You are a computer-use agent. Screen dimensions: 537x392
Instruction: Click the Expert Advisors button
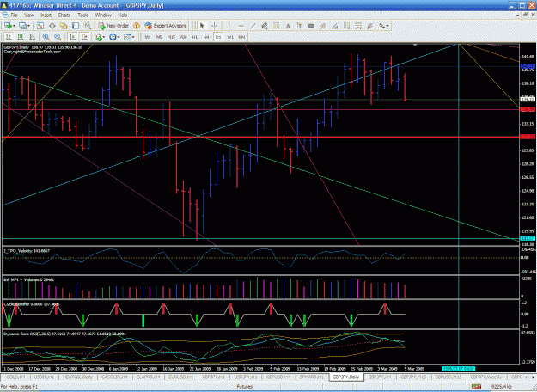(166, 26)
